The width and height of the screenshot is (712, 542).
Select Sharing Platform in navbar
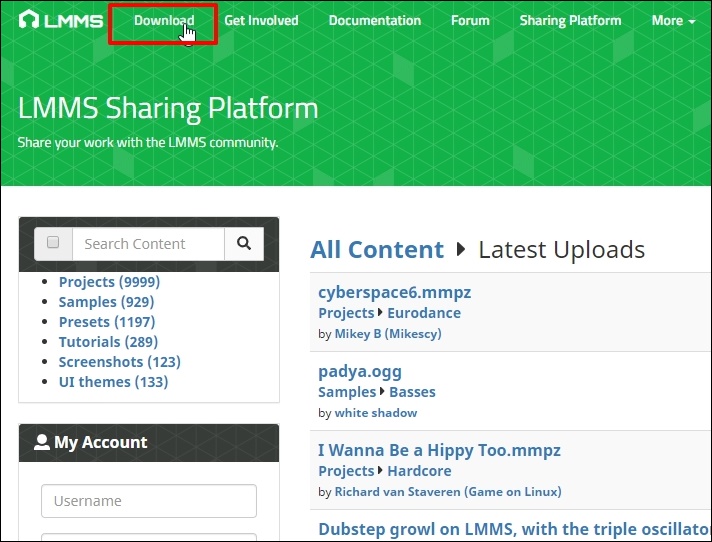[570, 20]
